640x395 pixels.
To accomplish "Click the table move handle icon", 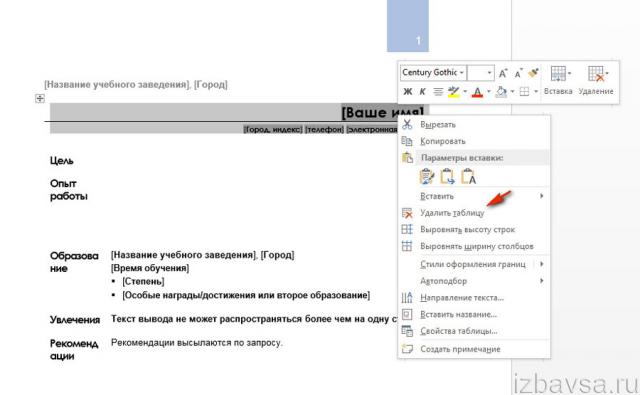I will [x=40, y=98].
